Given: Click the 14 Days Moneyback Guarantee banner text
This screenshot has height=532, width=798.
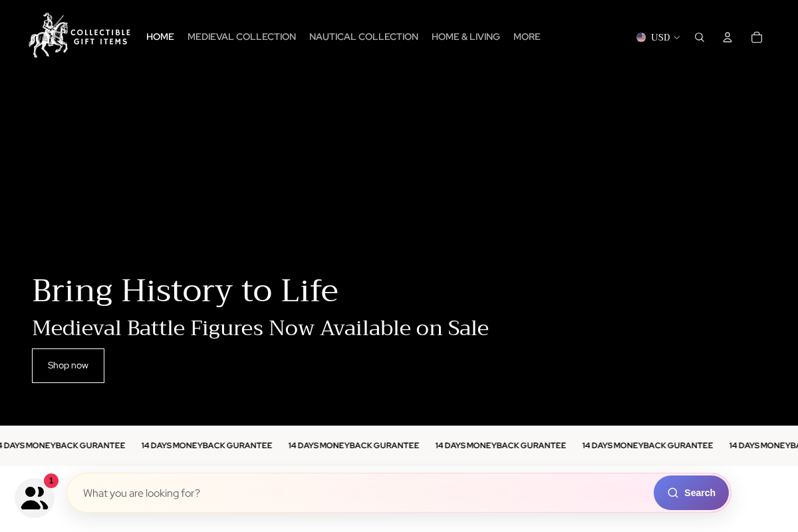Looking at the screenshot, I should (x=354, y=446).
